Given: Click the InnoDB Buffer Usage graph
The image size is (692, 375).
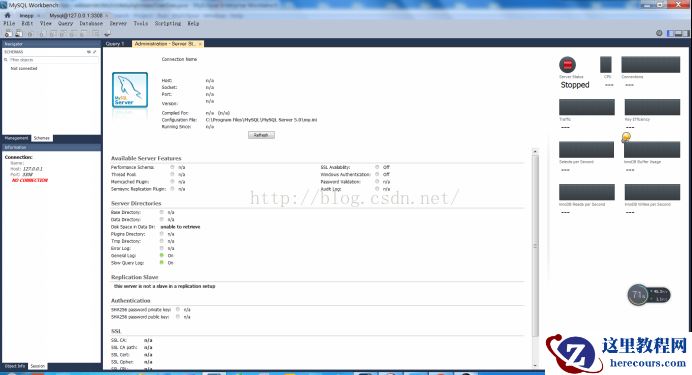Looking at the screenshot, I should pos(652,150).
